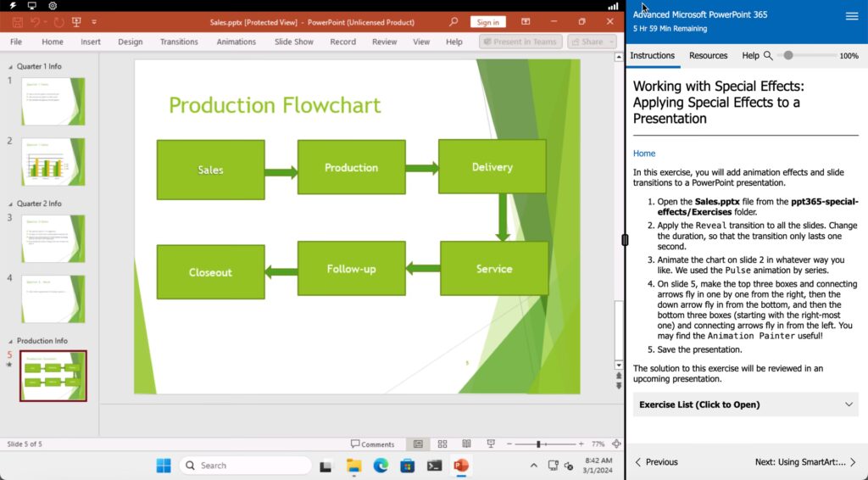The height and width of the screenshot is (480, 868).
Task: Collapse the Quarter 1 Info section
Action: click(10, 66)
